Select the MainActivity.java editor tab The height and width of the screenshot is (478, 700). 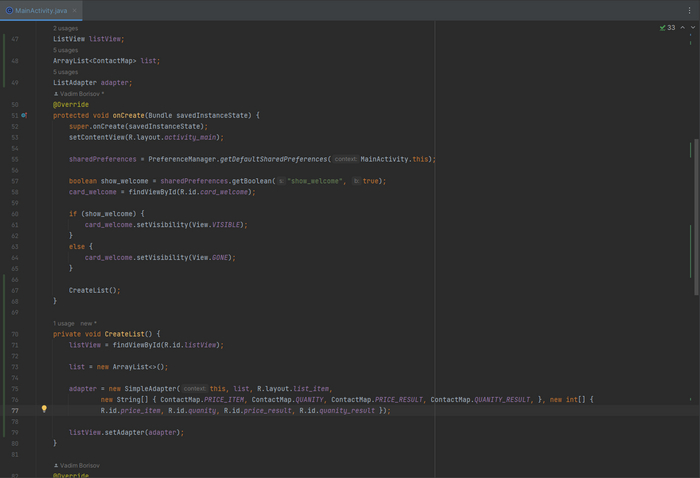click(42, 10)
